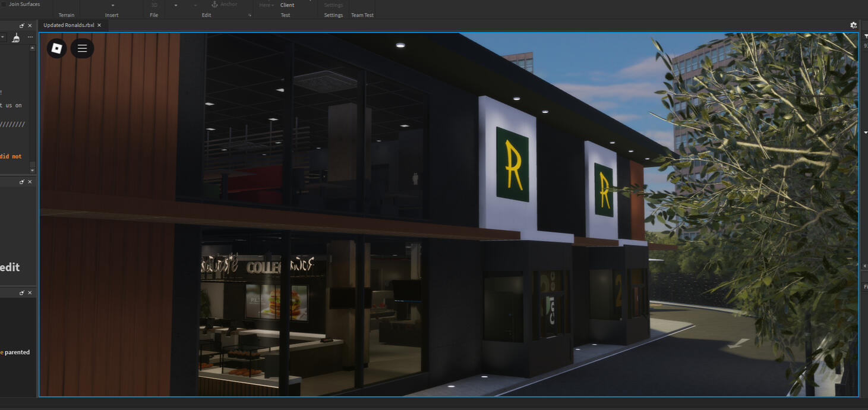Click the float-window icon on the Output panel
This screenshot has width=868, height=410.
point(22,26)
